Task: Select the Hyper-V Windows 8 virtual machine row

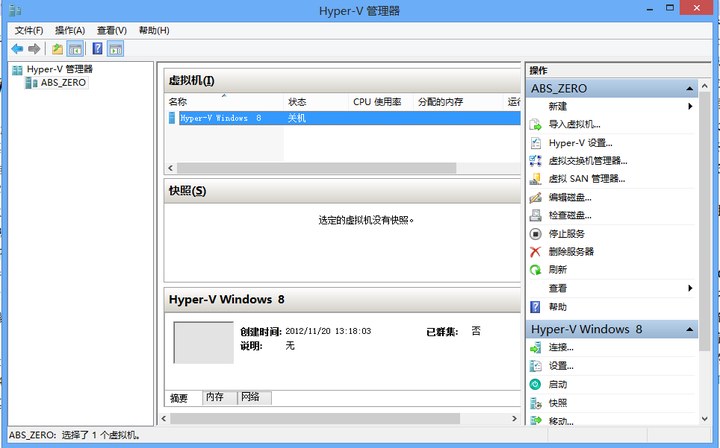Action: [x=343, y=118]
